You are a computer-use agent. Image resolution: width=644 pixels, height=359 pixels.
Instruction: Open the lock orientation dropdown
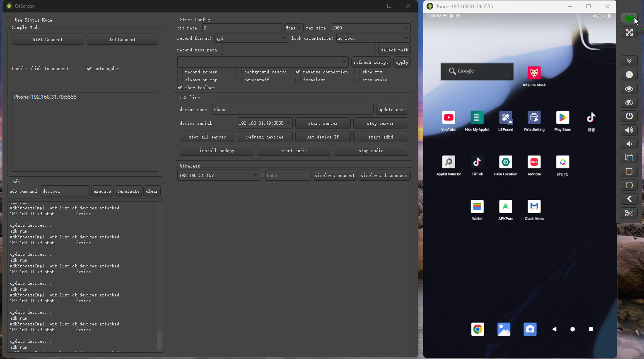(x=373, y=38)
